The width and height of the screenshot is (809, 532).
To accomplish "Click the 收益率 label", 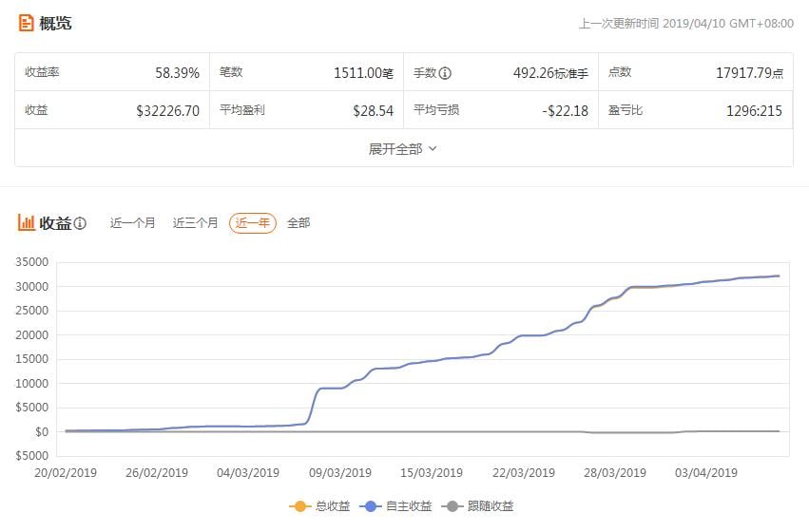I will (43, 71).
